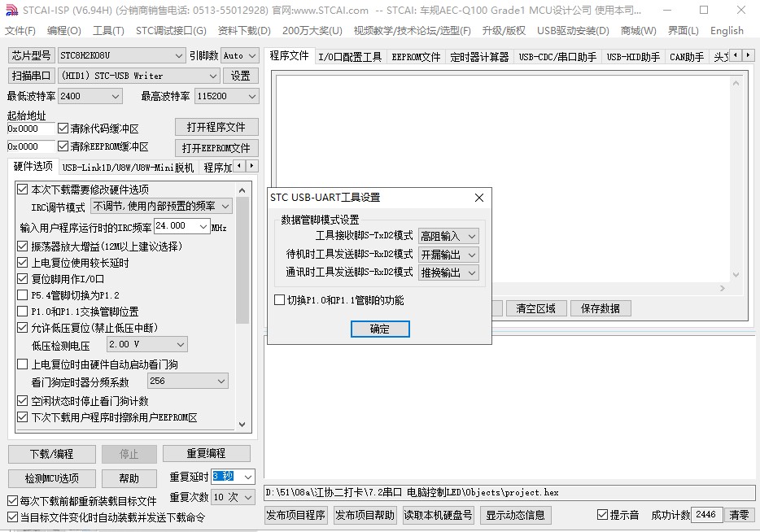Switch language via English menu
Viewport: 760px width, 532px height.
pyautogui.click(x=727, y=31)
